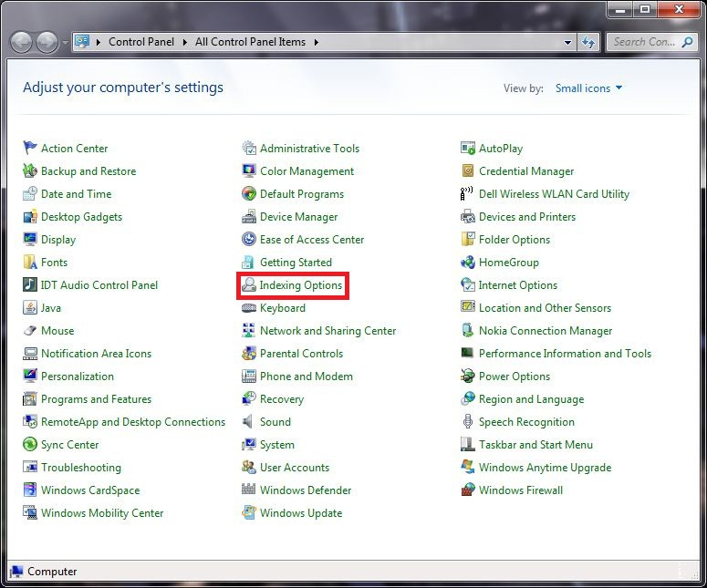Select the Default Programs icon
This screenshot has width=707, height=588.
coord(248,194)
